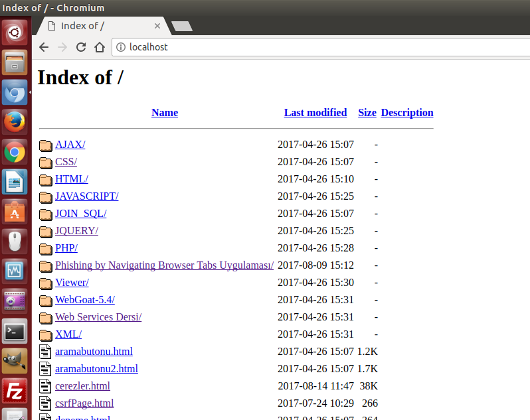Launch FileZilla from the dock
This screenshot has width=530, height=420.
click(x=15, y=391)
